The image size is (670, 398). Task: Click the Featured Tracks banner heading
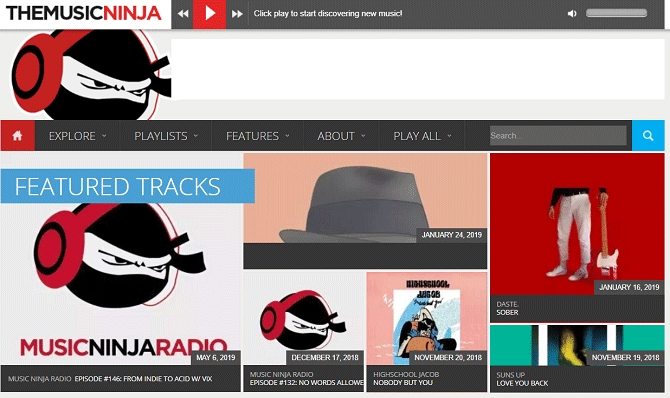[x=127, y=186]
